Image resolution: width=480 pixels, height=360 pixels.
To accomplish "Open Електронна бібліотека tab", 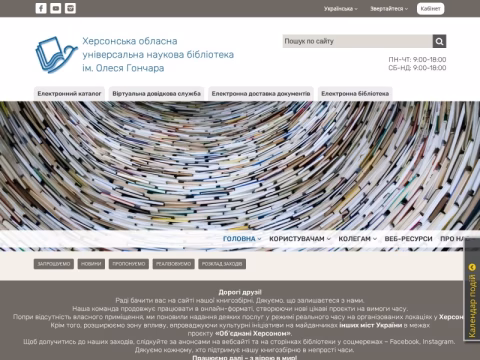I will (355, 94).
